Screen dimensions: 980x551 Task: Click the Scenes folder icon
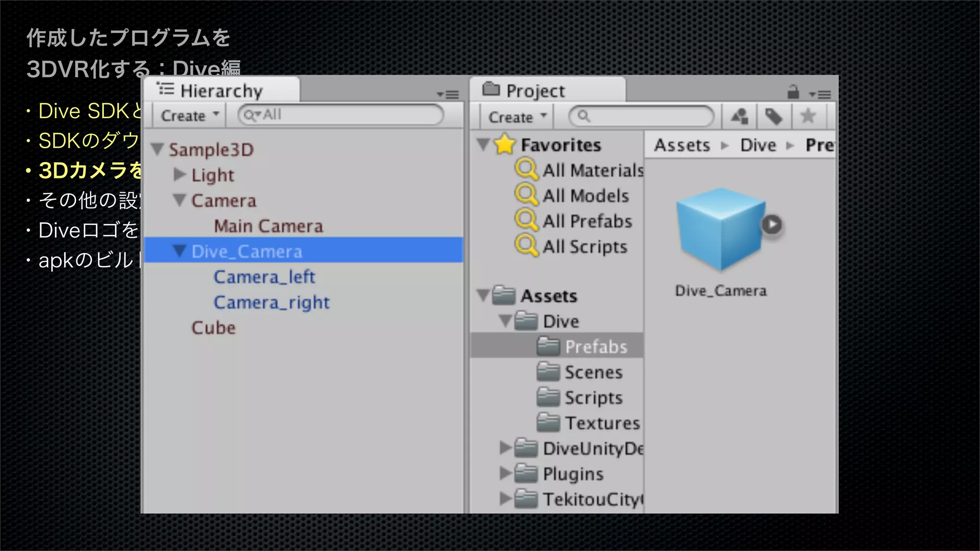click(x=548, y=371)
